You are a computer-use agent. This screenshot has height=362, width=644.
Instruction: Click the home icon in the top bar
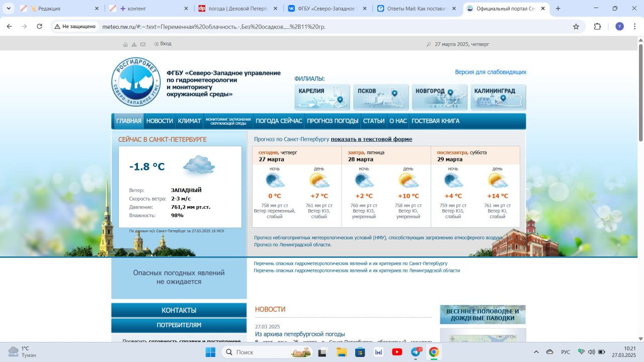(x=125, y=44)
